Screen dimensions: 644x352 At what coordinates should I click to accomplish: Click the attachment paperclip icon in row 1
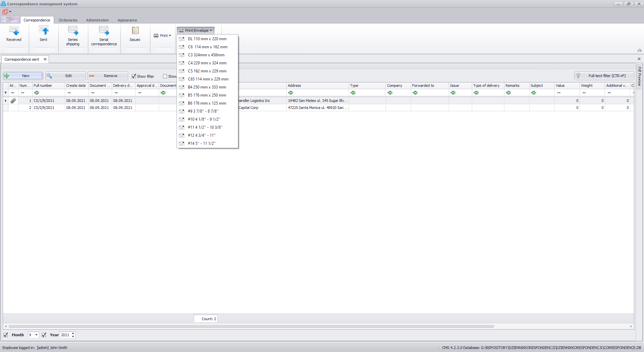point(13,101)
